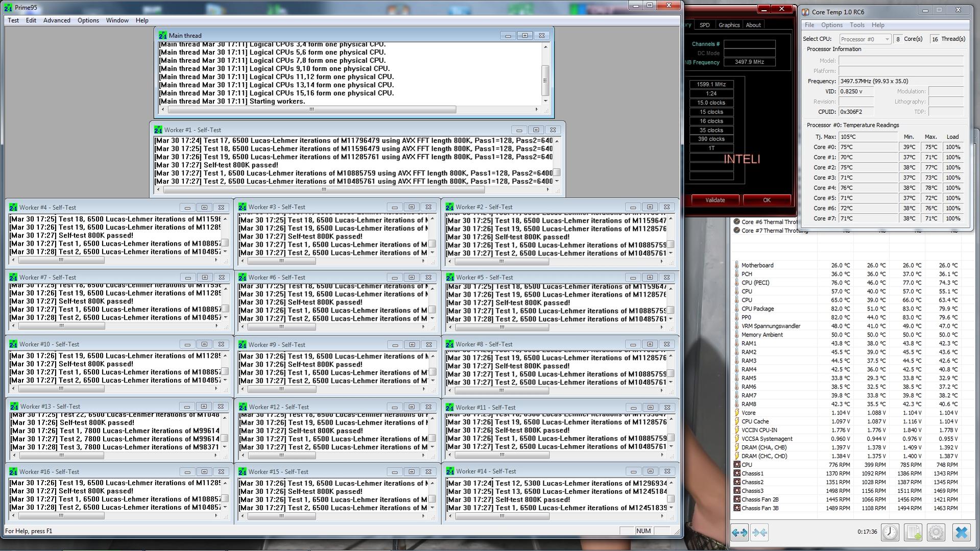This screenshot has width=980, height=551.
Task: Click the Worker #16 window title icon
Action: pos(13,472)
